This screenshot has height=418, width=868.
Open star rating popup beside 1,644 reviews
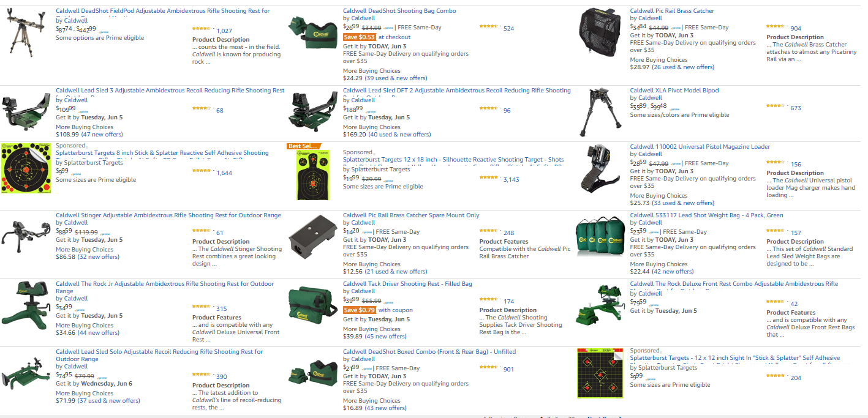[x=202, y=171]
